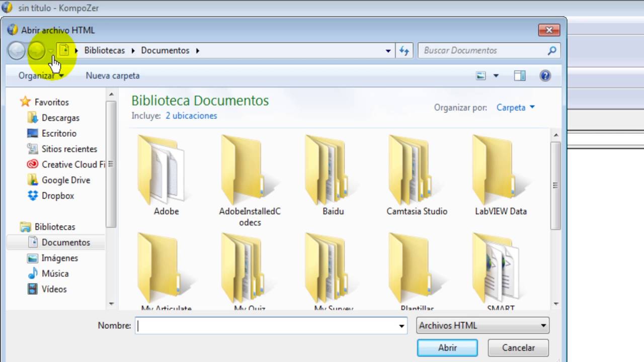The image size is (644, 362).
Task: Click the KompoZer icon in main title bar
Action: [x=7, y=8]
